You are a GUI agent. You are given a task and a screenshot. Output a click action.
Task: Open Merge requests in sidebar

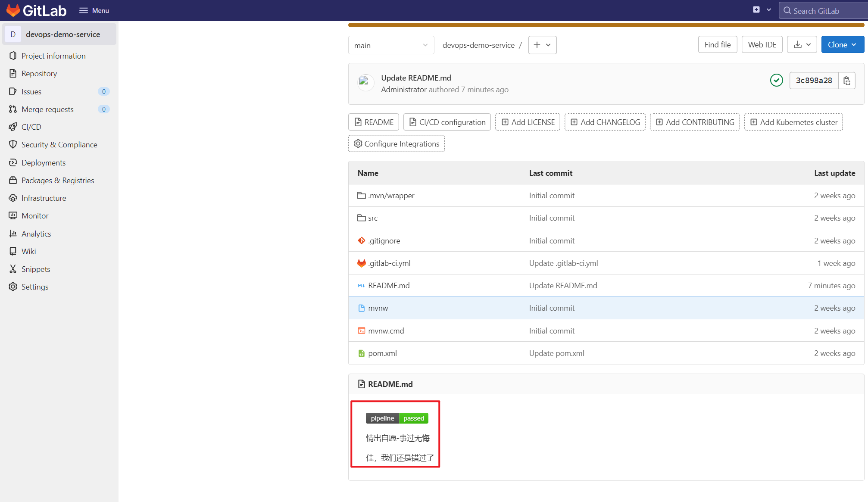[x=47, y=109]
